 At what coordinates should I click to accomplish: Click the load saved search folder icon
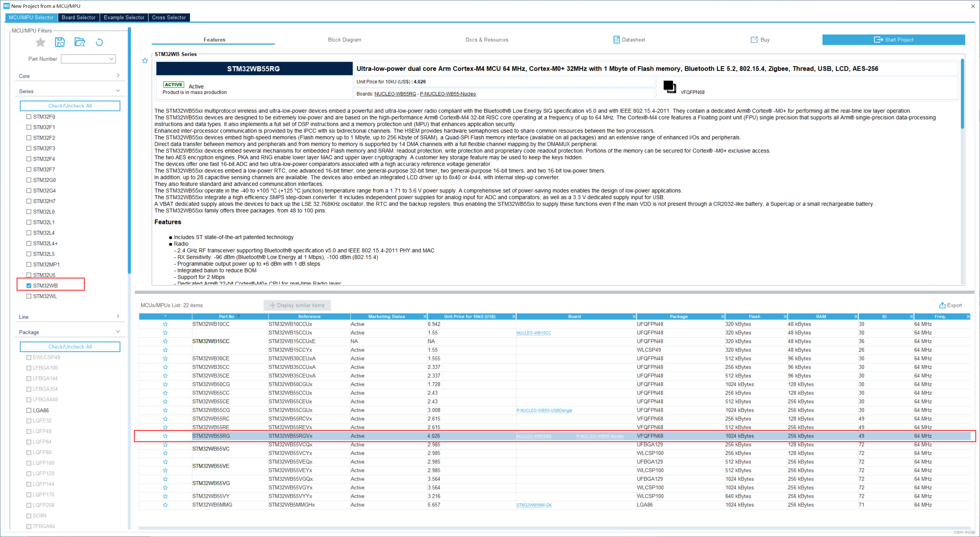coord(79,42)
